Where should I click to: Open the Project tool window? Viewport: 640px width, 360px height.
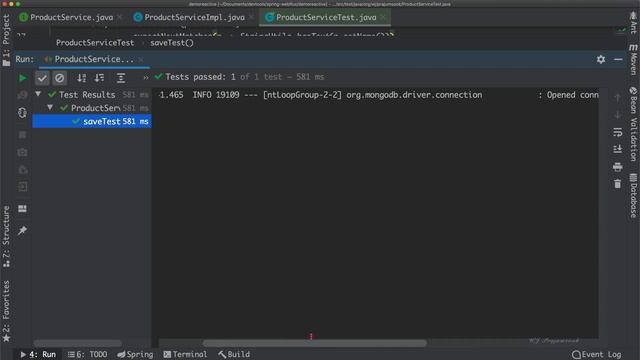(x=6, y=39)
